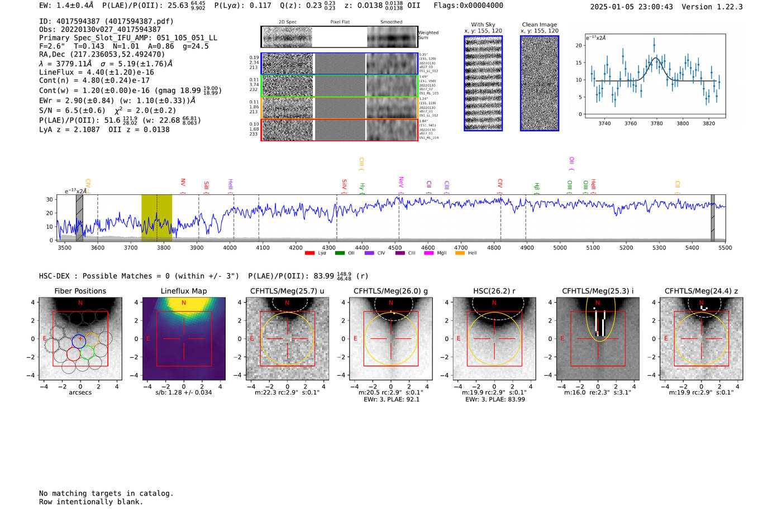Click the Obs: 20220130v027_4017594387 line
This screenshot has width=782, height=532.
point(100,30)
